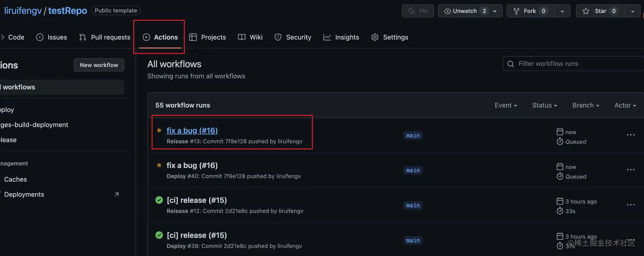The height and width of the screenshot is (256, 644).
Task: Click main branch label on Release #12
Action: coord(413,205)
